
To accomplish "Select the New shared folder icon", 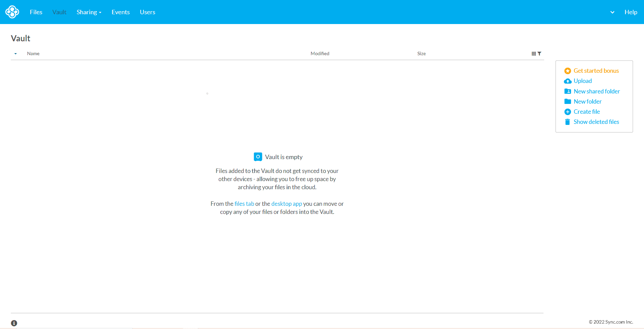I will coord(568,91).
